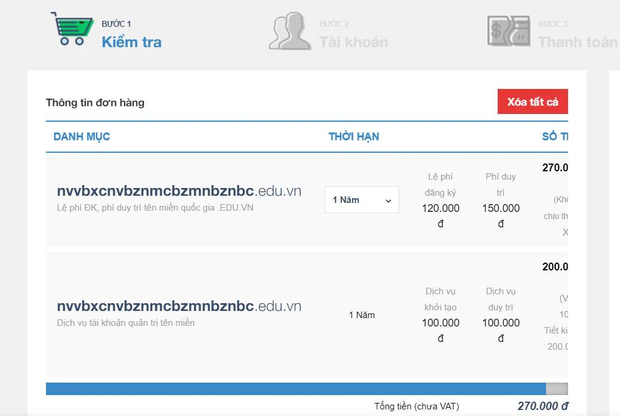Open the 1 Năm duration dropdown
This screenshot has width=620, height=416.
pyautogui.click(x=361, y=200)
